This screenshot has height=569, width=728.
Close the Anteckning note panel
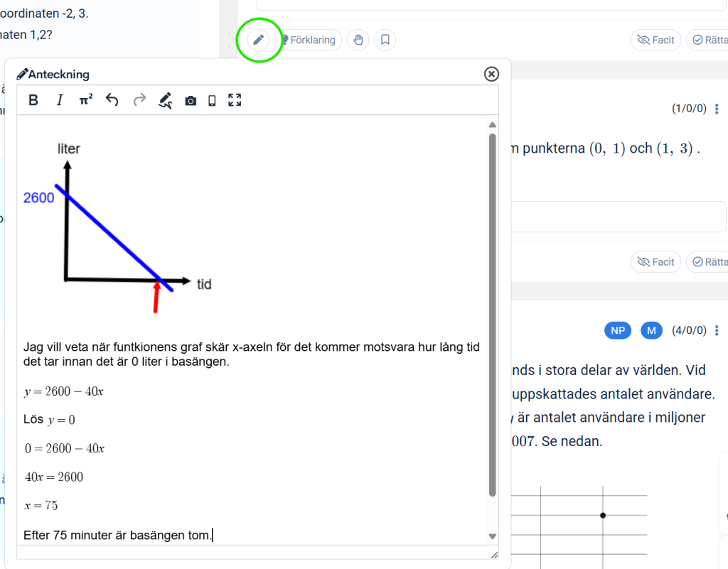pyautogui.click(x=491, y=74)
